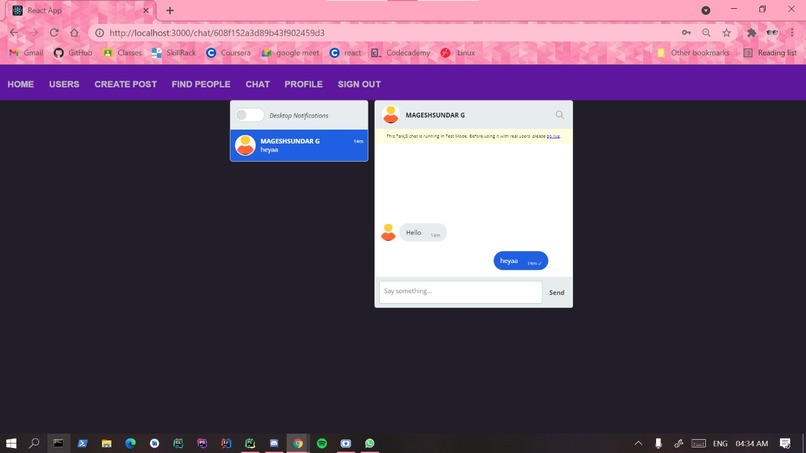Focus the 'Say something...' message field

pos(461,292)
